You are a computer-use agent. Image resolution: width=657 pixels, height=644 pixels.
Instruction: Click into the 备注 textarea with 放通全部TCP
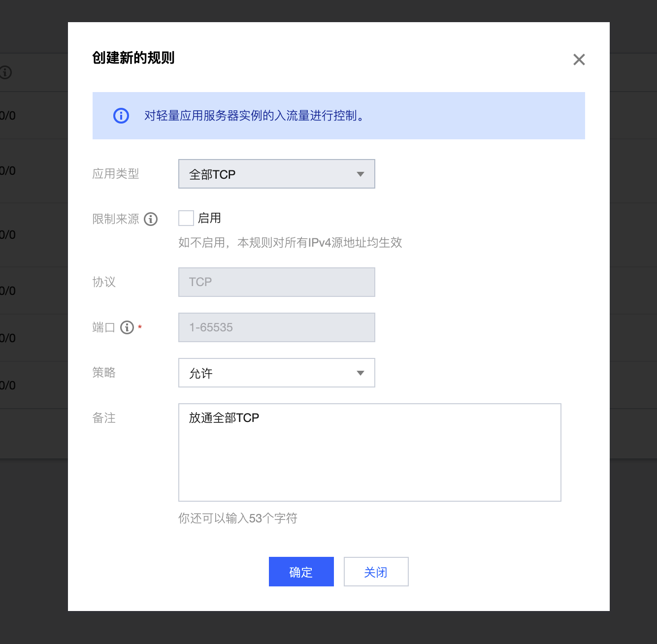coord(370,452)
